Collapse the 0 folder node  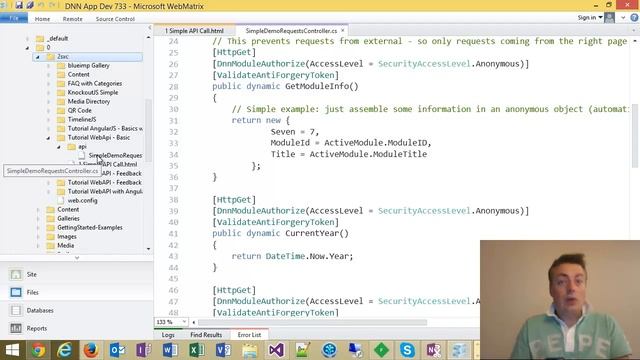coord(27,48)
